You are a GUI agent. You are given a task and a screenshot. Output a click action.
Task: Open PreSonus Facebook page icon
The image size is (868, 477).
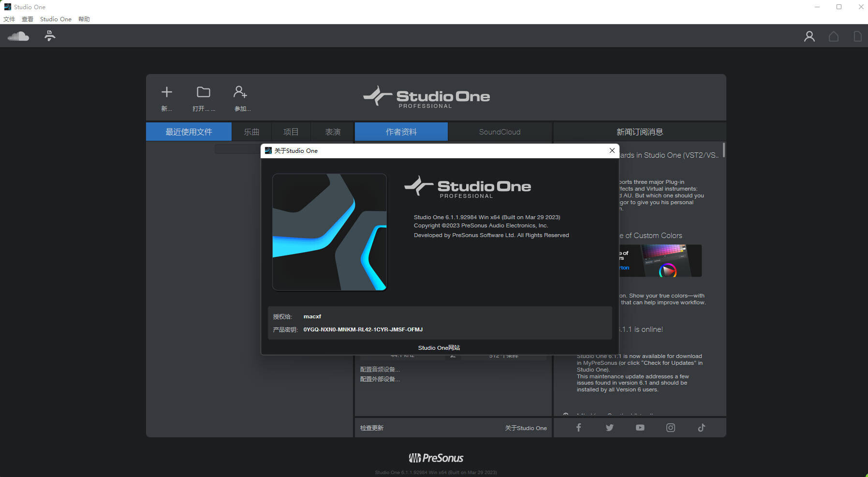578,427
